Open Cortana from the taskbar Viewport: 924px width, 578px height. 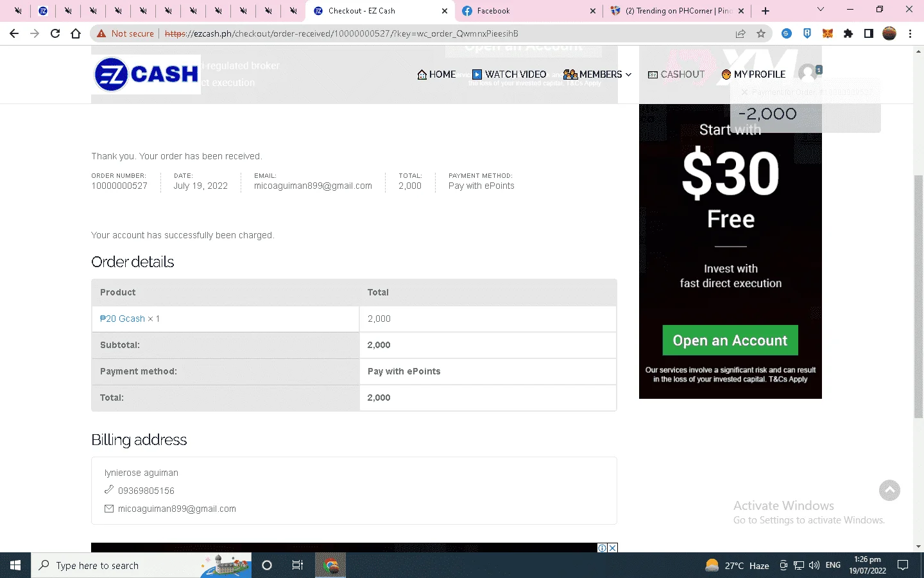point(267,565)
